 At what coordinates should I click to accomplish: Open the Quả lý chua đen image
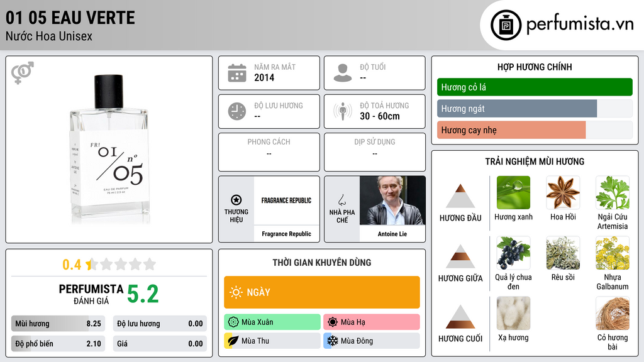[x=513, y=253]
